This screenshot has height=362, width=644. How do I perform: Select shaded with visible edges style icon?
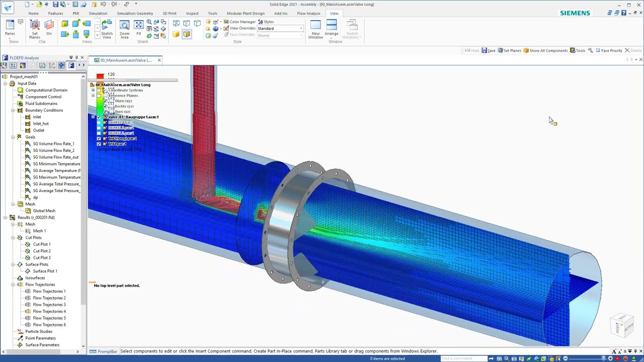[x=187, y=34]
